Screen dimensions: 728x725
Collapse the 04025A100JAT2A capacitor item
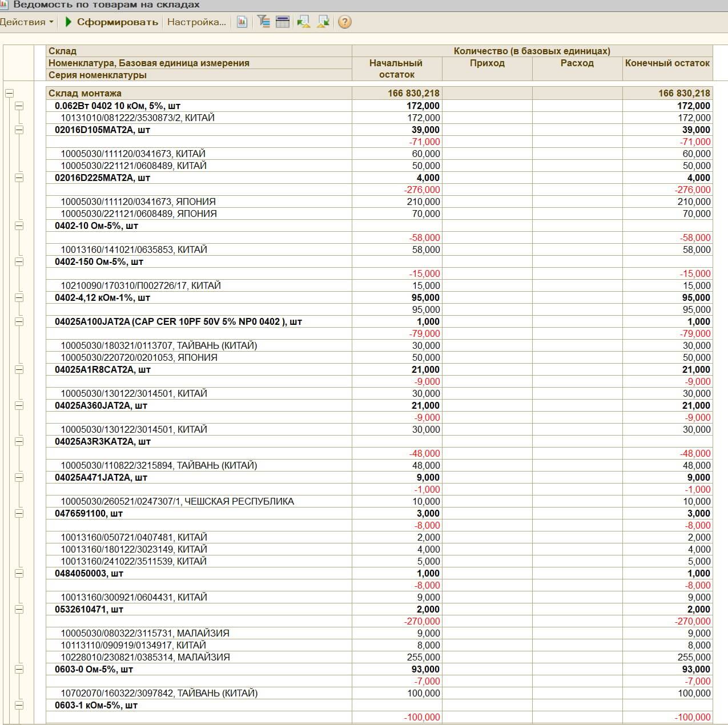[x=19, y=321]
